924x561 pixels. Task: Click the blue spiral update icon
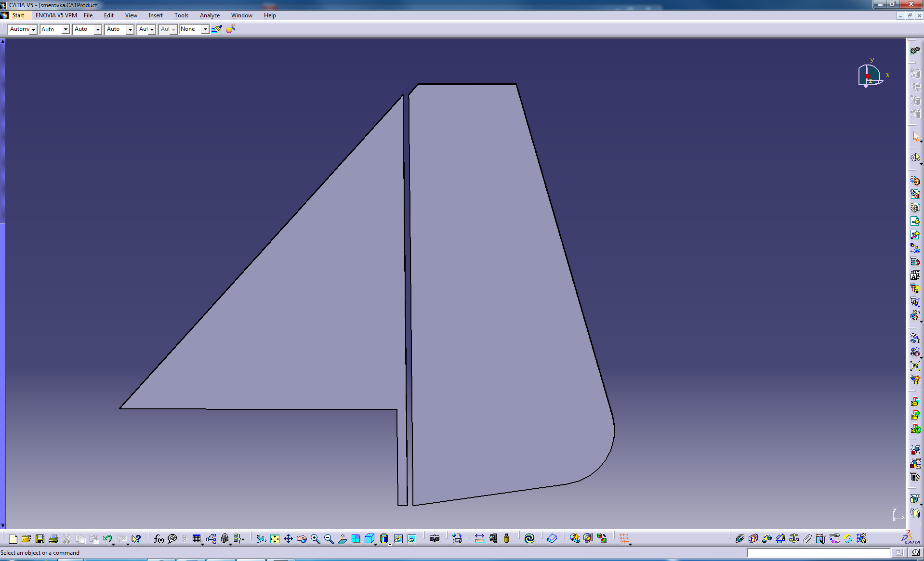529,539
